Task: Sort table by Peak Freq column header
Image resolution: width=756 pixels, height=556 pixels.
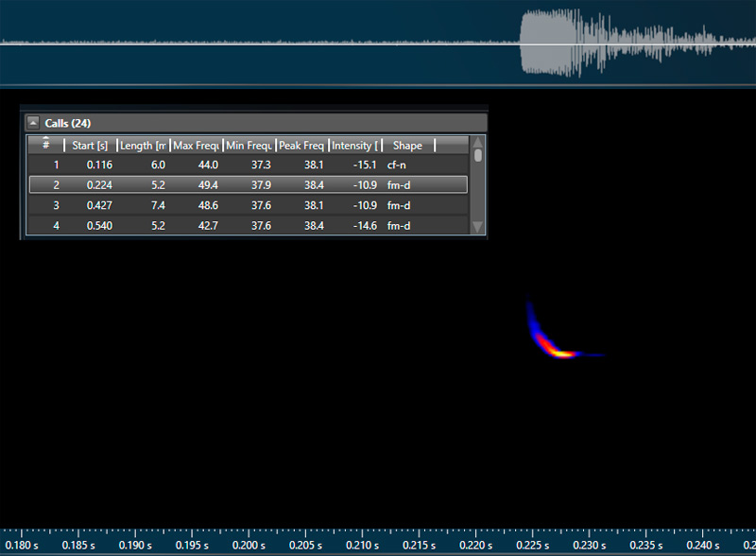Action: [301, 146]
